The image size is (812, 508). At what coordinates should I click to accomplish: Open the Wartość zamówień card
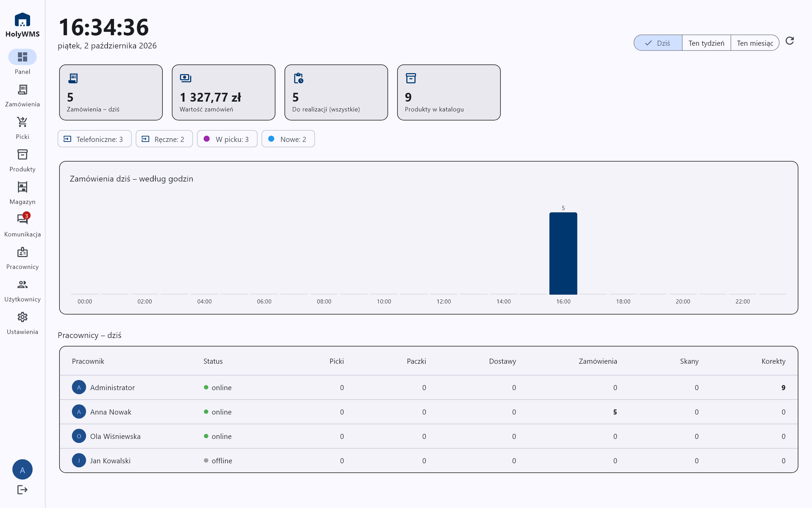click(224, 92)
